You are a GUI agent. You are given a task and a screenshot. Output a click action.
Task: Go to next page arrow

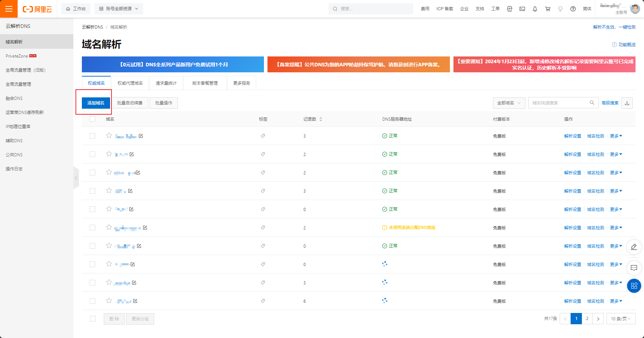pyautogui.click(x=598, y=319)
